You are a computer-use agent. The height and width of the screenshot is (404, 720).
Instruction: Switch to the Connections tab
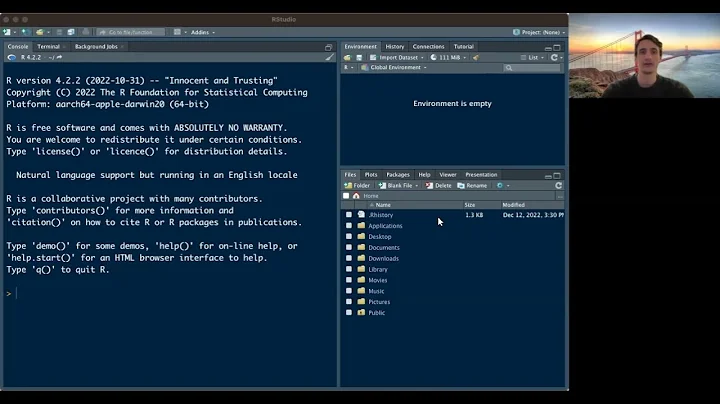click(428, 46)
